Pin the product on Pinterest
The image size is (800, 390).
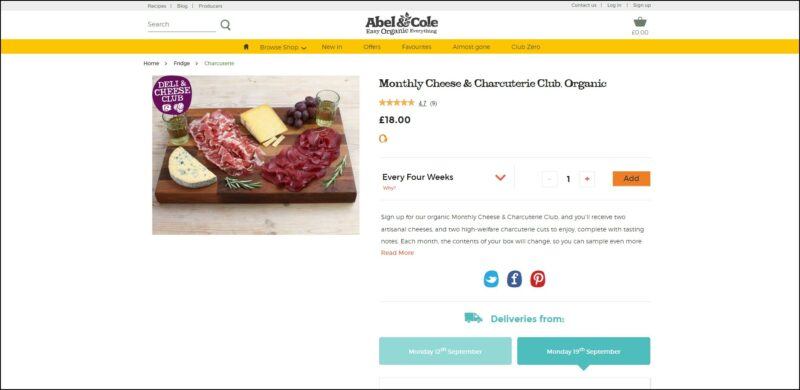537,279
